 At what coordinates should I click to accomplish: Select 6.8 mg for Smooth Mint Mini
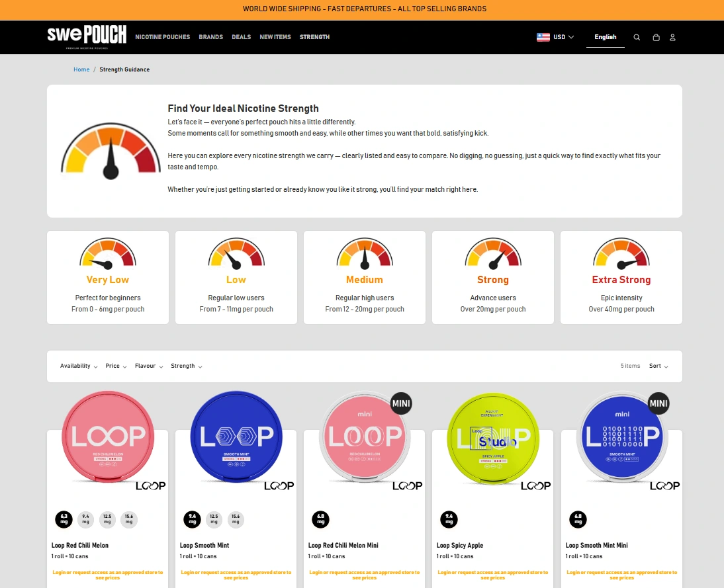click(x=578, y=519)
